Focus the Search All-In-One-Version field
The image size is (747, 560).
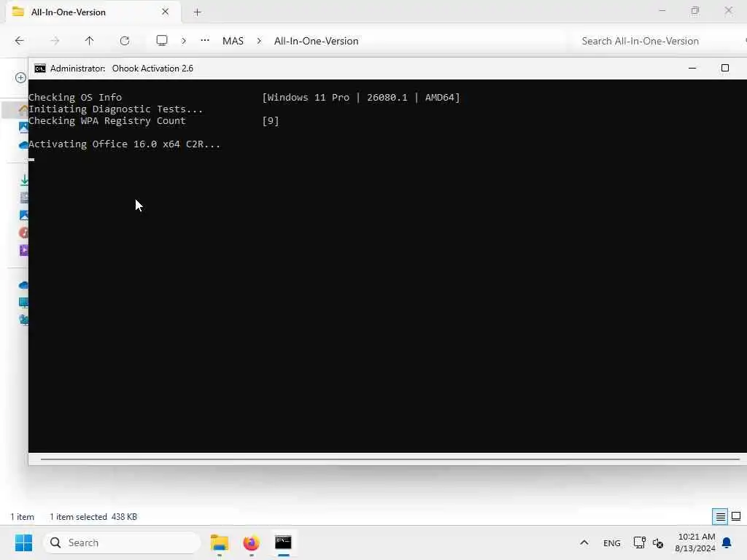(x=657, y=41)
